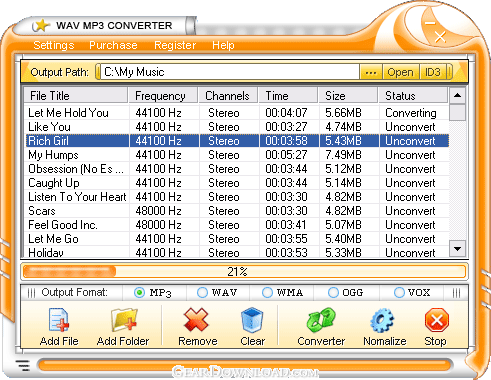Screen dimensions: 491x380
Task: Select the OGG output format
Action: [333, 293]
